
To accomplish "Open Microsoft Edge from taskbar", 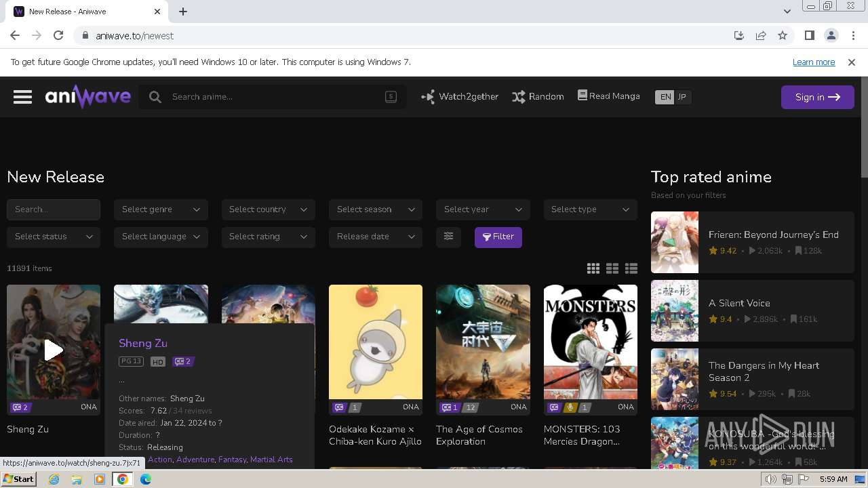I will click(146, 479).
